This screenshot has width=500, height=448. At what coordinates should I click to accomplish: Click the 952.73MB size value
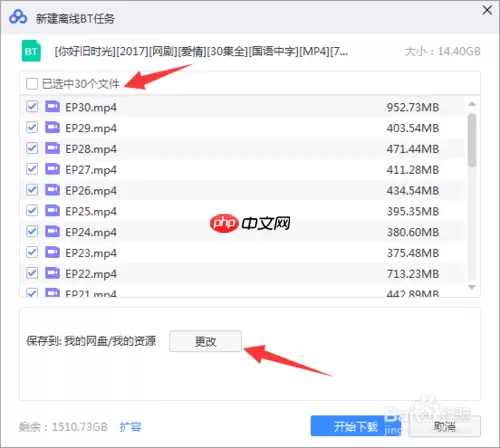(x=413, y=107)
